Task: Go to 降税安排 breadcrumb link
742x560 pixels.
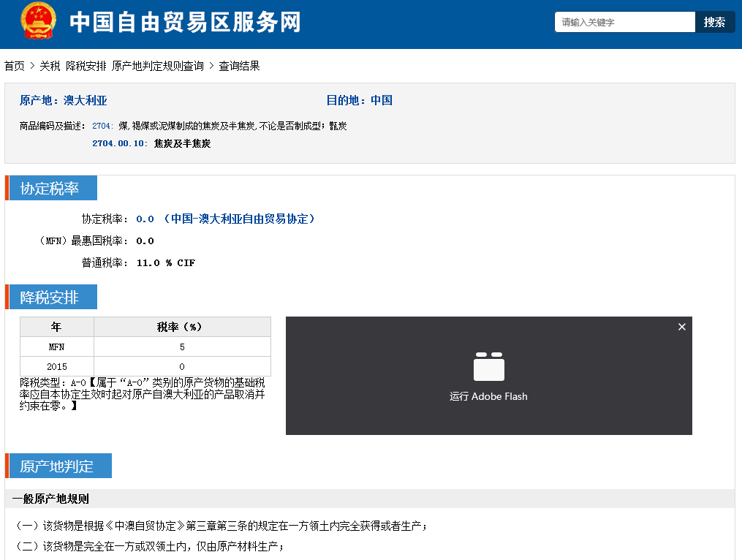Action: [x=86, y=67]
